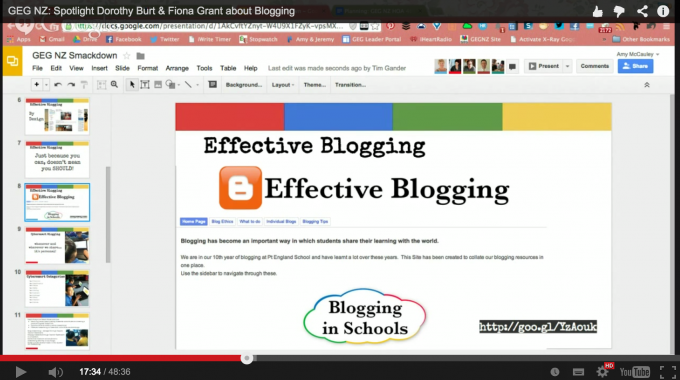Open YouTube settings gear
680x380 pixels.
point(602,372)
